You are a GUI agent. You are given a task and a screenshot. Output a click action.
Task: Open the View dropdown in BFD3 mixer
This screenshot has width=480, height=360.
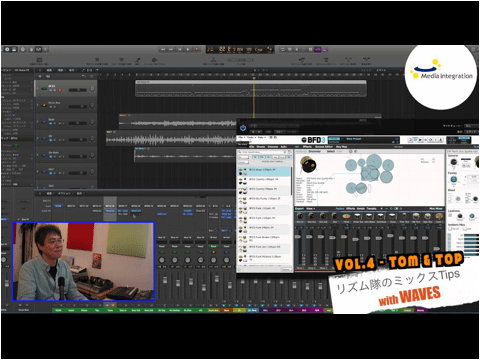point(311,209)
